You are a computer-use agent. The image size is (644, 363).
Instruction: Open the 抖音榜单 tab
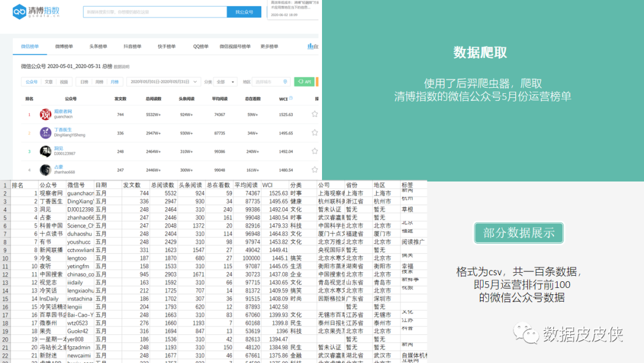[132, 47]
